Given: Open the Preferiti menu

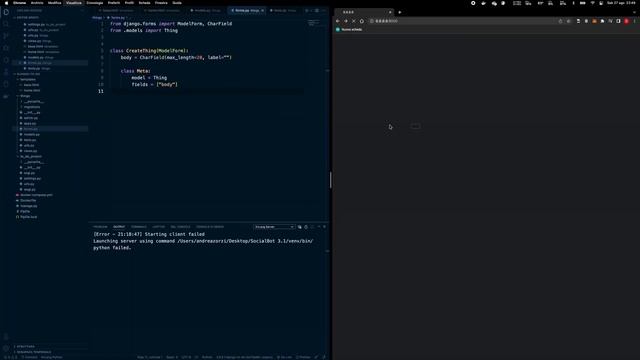Looking at the screenshot, I should pos(114,3).
